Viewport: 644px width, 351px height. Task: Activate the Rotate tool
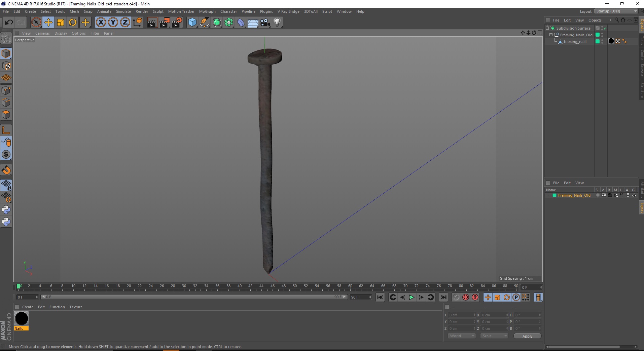73,23
